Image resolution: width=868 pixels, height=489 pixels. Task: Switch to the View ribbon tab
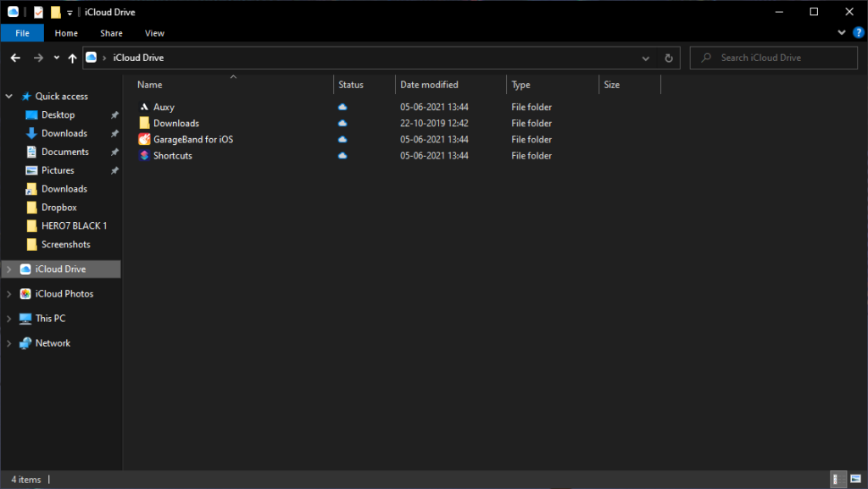(x=154, y=32)
